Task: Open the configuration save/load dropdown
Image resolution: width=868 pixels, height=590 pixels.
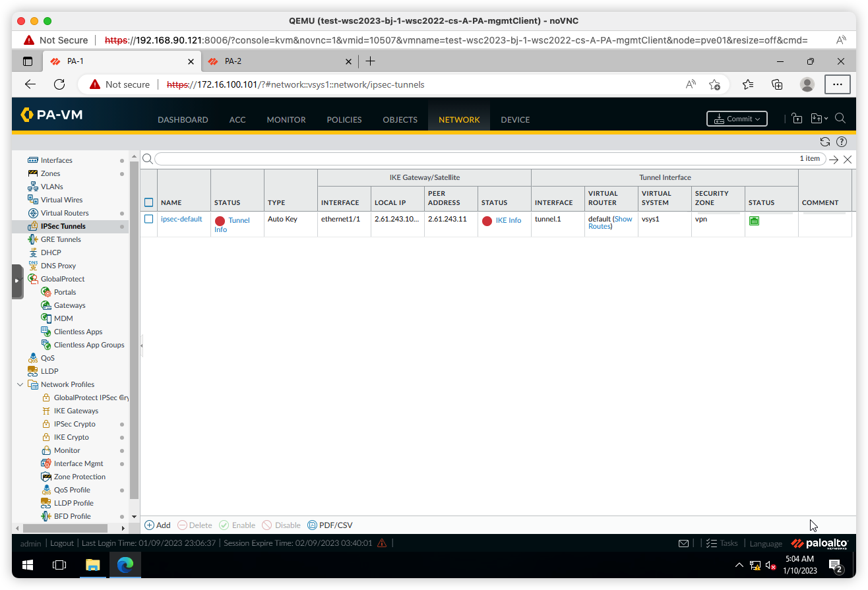Action: (x=819, y=119)
